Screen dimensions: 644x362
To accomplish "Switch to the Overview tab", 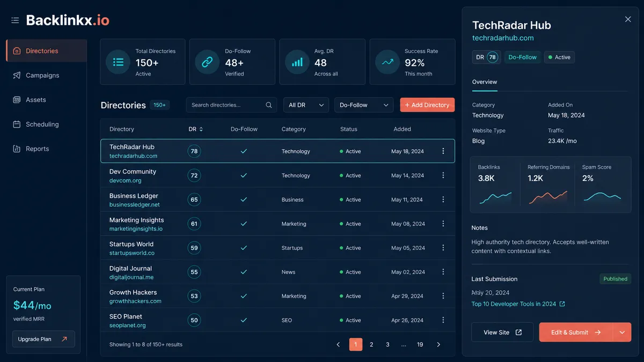I will tap(485, 82).
